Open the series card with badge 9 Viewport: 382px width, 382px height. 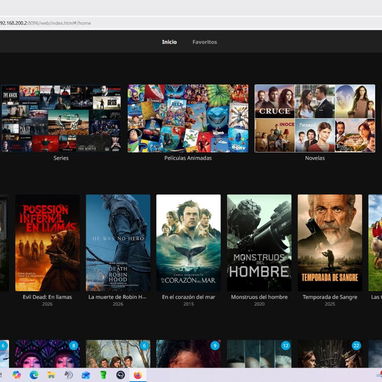click(x=188, y=354)
